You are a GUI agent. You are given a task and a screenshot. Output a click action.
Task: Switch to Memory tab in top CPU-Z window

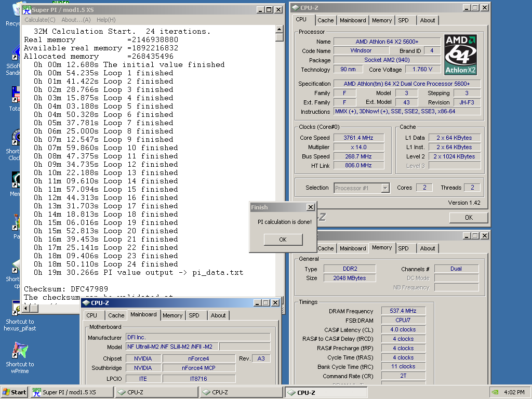(382, 20)
